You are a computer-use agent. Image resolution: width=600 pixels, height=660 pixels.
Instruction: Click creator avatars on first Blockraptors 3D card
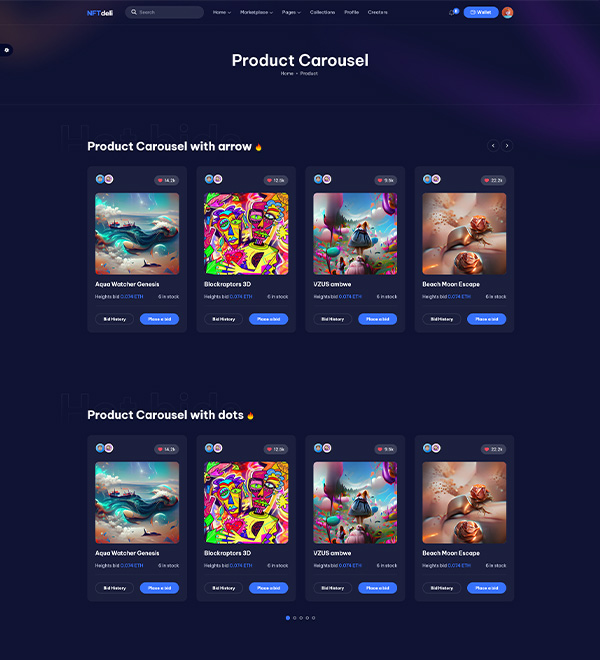pos(213,179)
